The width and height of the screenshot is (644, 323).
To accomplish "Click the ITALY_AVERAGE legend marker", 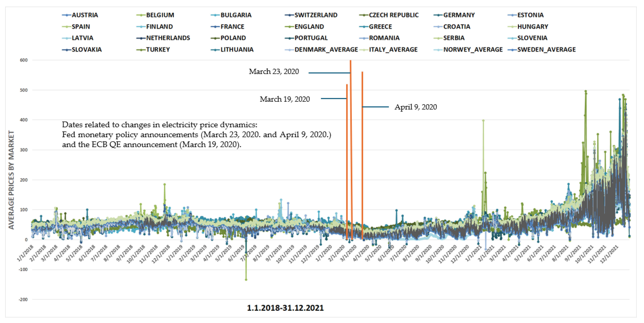I will [x=364, y=50].
